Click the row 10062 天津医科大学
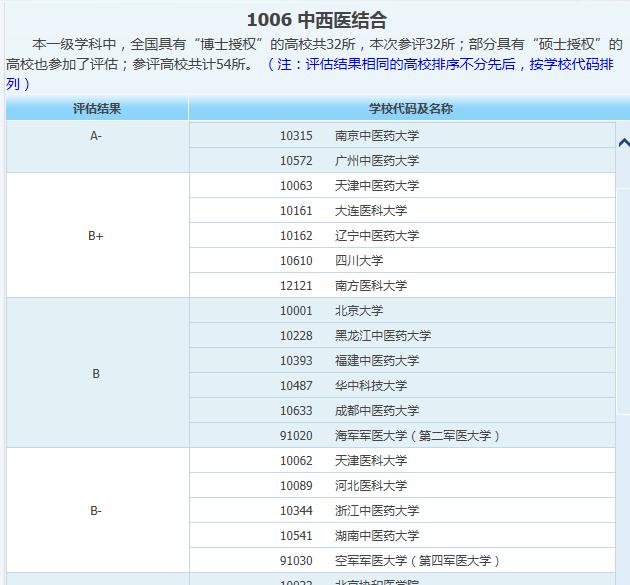Viewport: 630px width, 585px height. tap(402, 460)
